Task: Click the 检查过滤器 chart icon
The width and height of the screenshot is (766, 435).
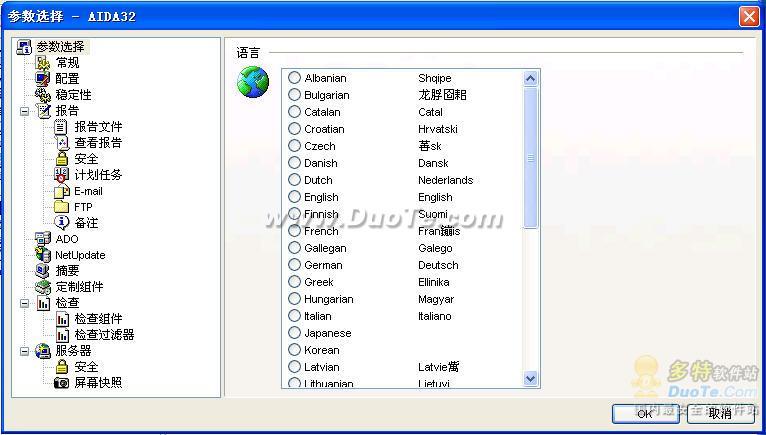Action: click(62, 335)
